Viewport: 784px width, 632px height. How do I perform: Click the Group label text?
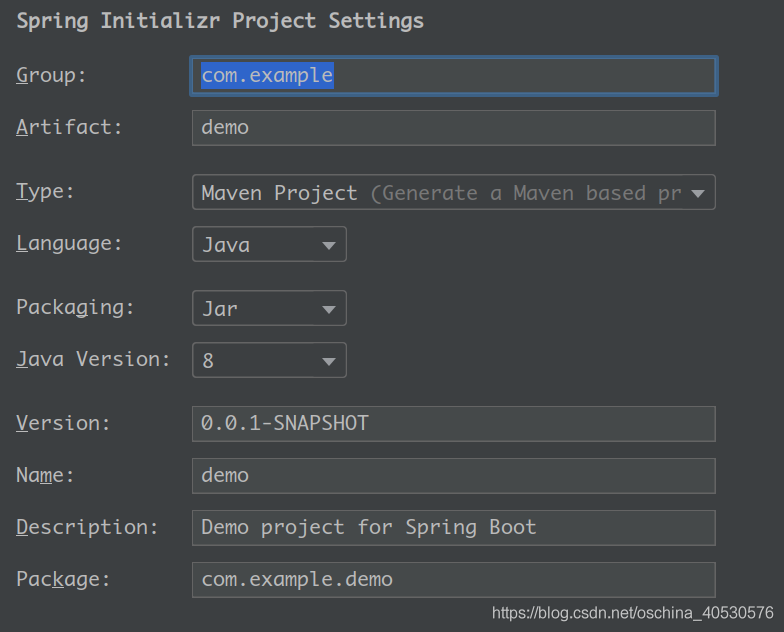(x=52, y=75)
